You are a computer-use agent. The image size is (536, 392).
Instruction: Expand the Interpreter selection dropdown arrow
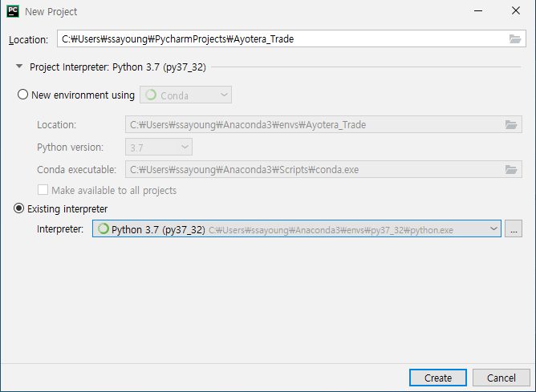(493, 228)
